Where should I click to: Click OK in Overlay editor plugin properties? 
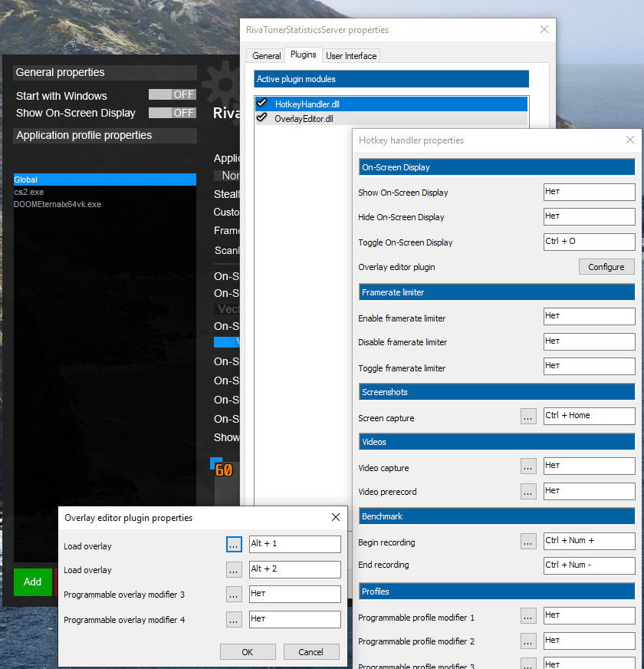pyautogui.click(x=248, y=652)
